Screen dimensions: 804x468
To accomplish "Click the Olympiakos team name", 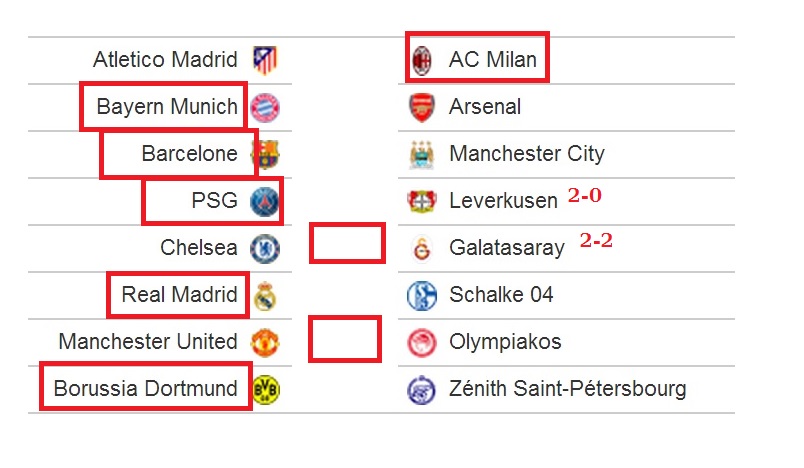I will 505,342.
